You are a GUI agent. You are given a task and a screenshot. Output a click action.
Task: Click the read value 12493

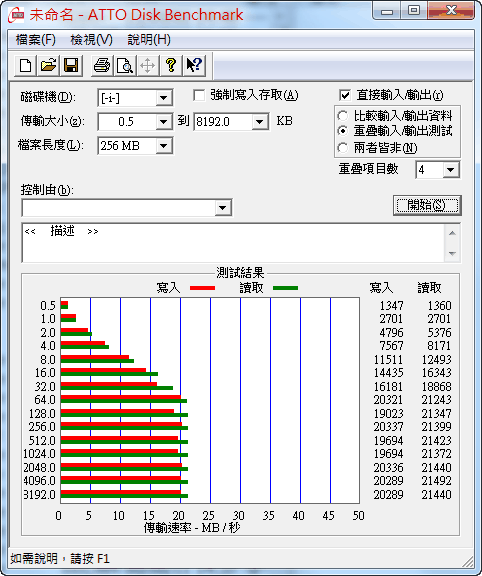pos(436,360)
